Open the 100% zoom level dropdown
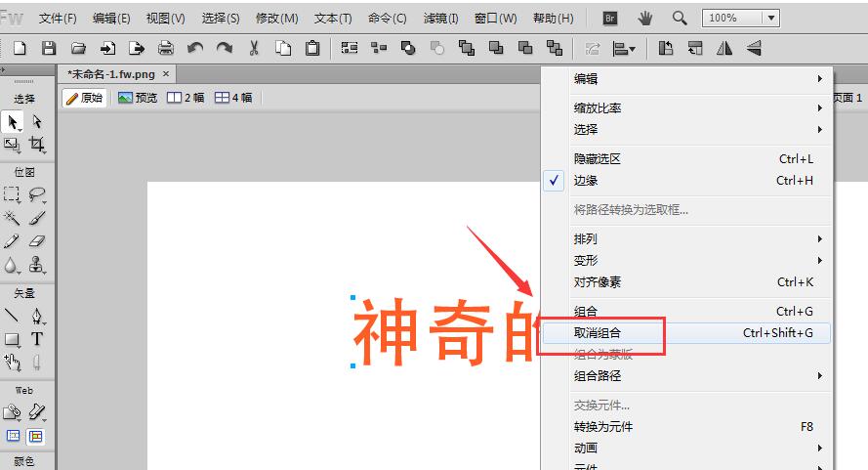Viewport: 868px width, 470px height. point(771,18)
